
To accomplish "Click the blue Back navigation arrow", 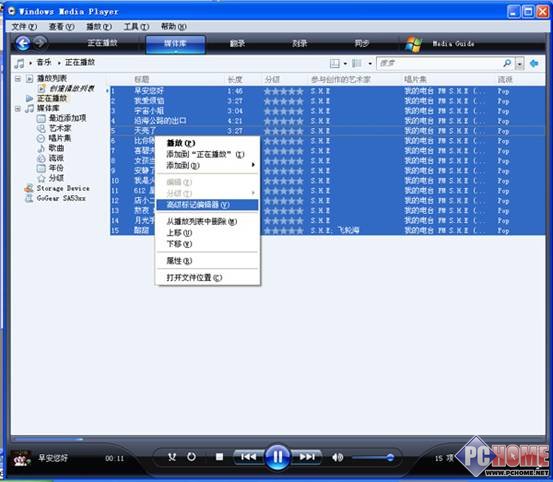I will coord(23,43).
